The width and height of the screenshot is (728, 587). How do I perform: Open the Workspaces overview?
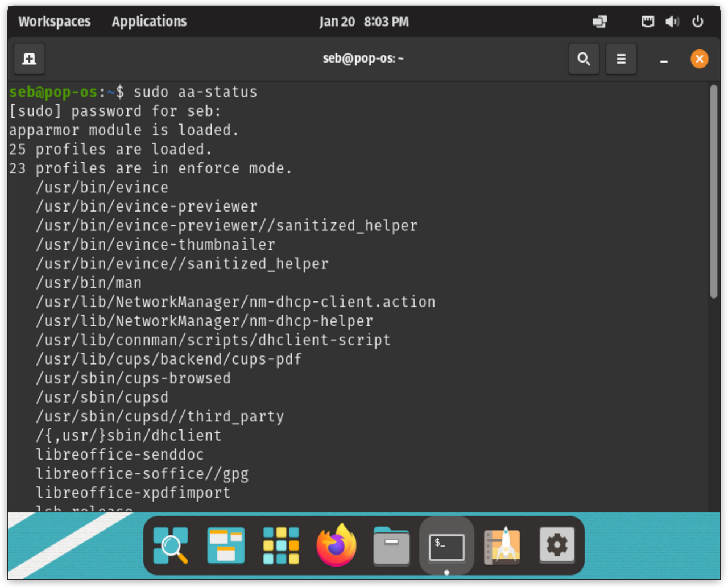[55, 22]
